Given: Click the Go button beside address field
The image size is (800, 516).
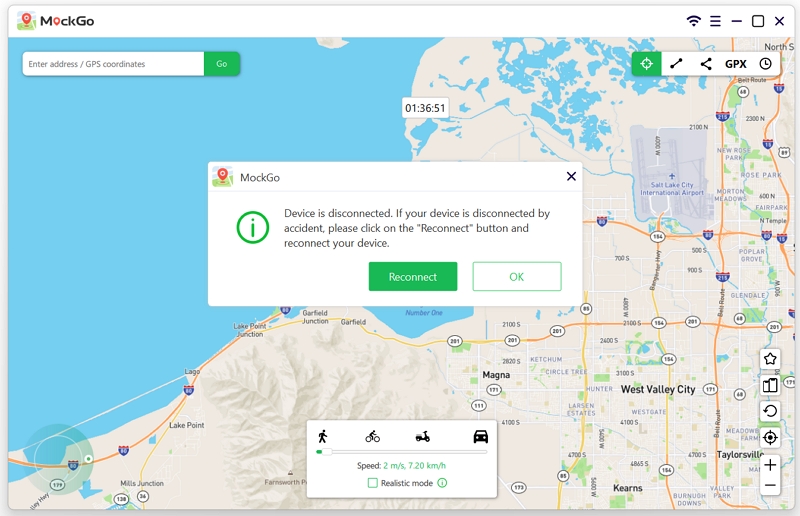Looking at the screenshot, I should click(x=221, y=64).
